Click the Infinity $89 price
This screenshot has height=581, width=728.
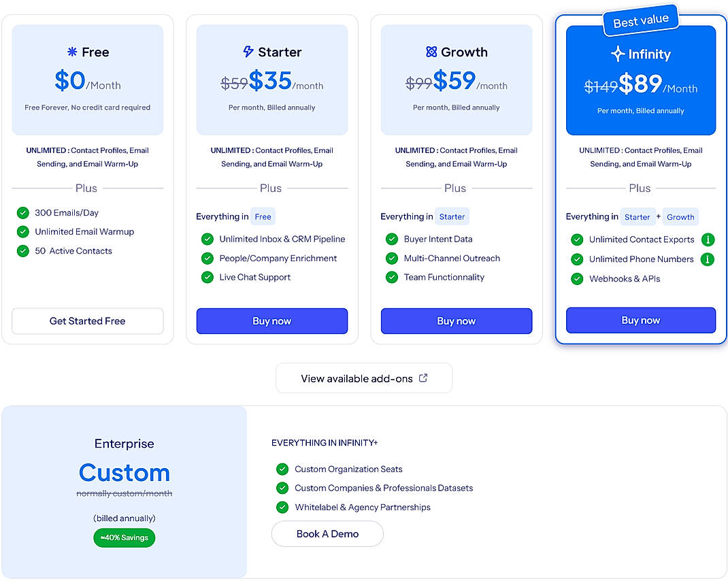pyautogui.click(x=640, y=84)
